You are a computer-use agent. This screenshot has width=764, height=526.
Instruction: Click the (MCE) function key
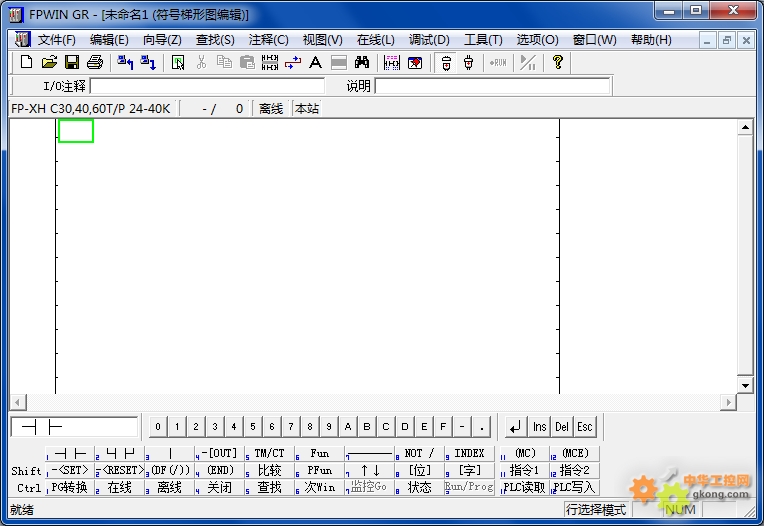click(x=575, y=453)
